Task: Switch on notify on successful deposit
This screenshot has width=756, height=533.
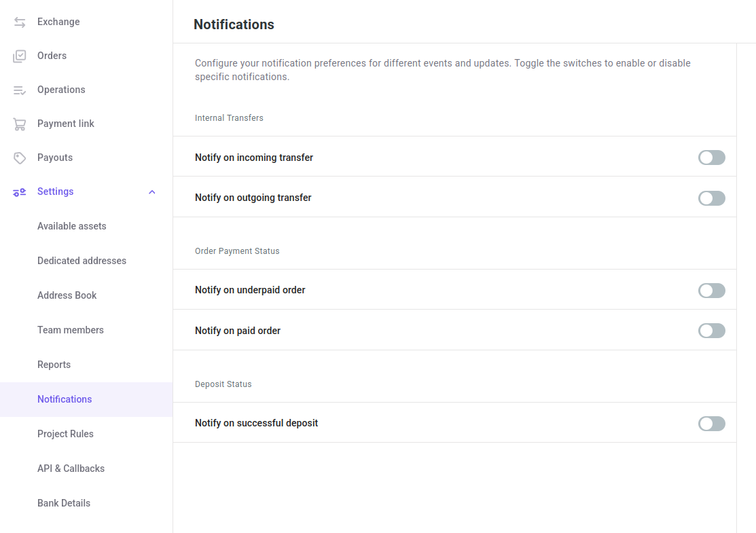Action: (711, 424)
